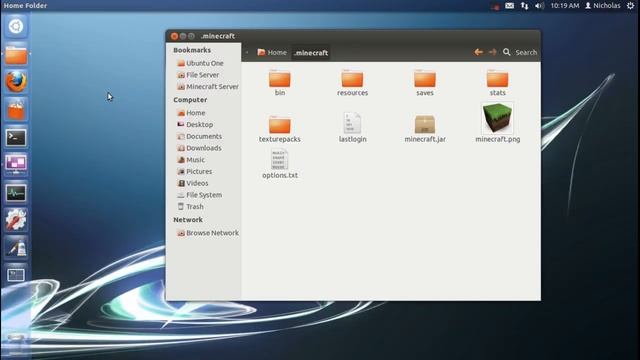Click the path bar left scroll arrow
Screen dimensions: 640x360
247,53
